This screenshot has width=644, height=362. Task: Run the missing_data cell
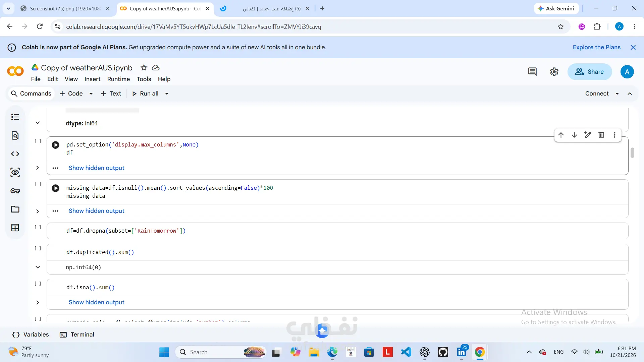[56, 188]
